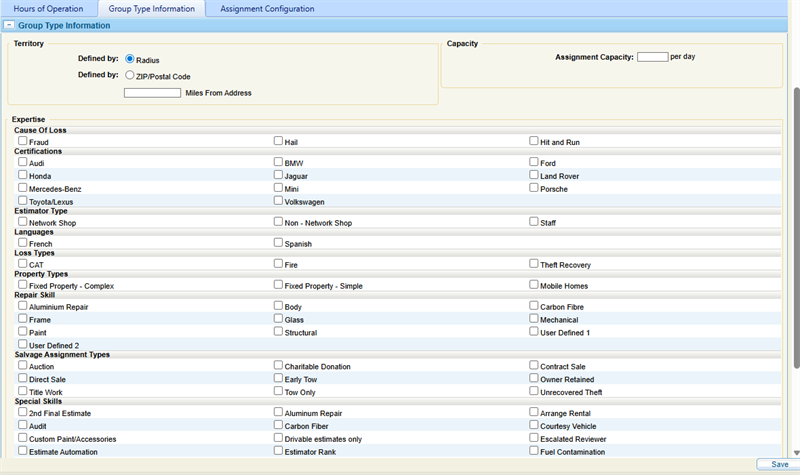
Task: Enable Mercedes-Benz certification
Action: coord(23,187)
